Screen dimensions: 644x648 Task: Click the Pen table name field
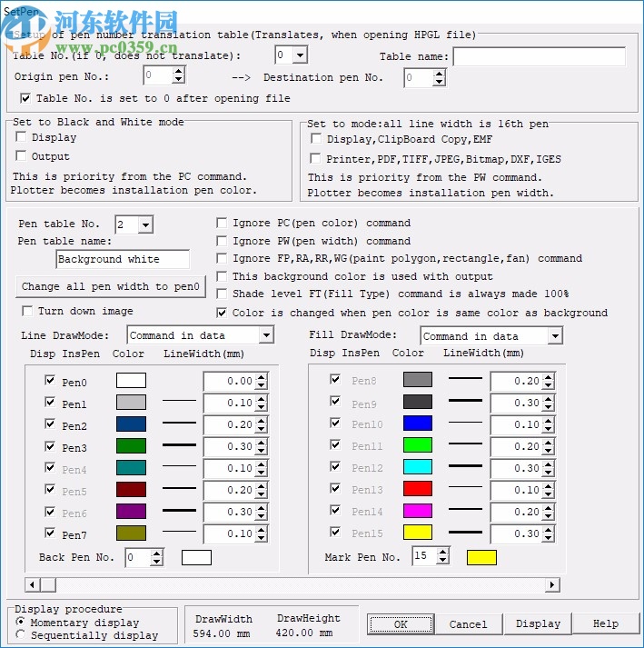(123, 260)
